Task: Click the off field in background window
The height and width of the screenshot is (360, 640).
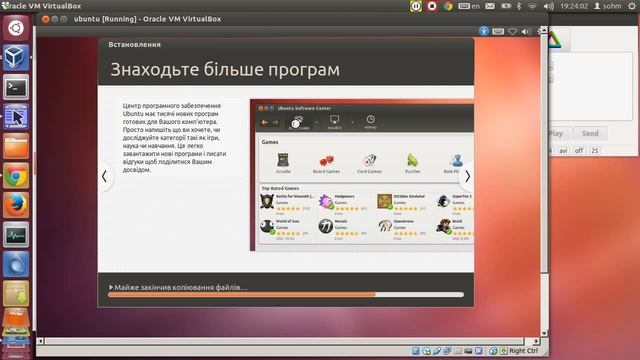Action: (579, 151)
